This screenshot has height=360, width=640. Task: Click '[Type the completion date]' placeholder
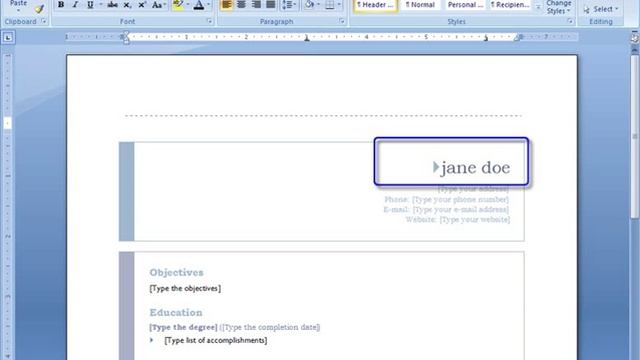click(x=270, y=327)
